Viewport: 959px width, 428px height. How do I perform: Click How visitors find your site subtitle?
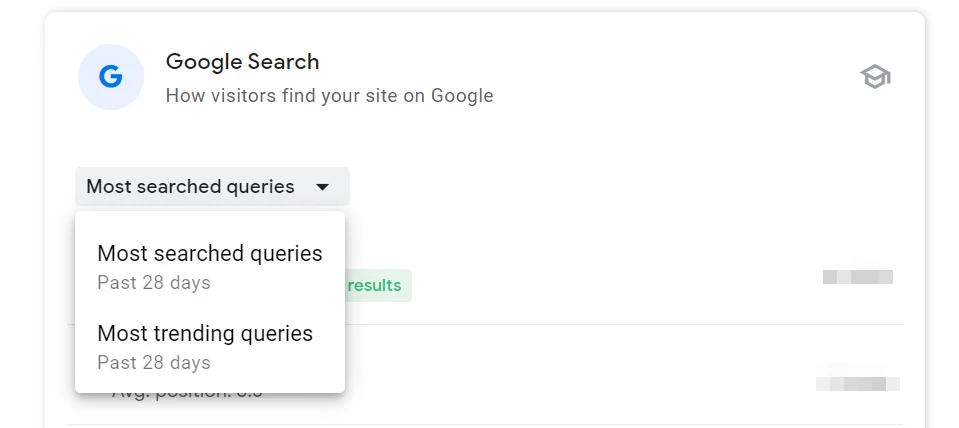tap(329, 96)
